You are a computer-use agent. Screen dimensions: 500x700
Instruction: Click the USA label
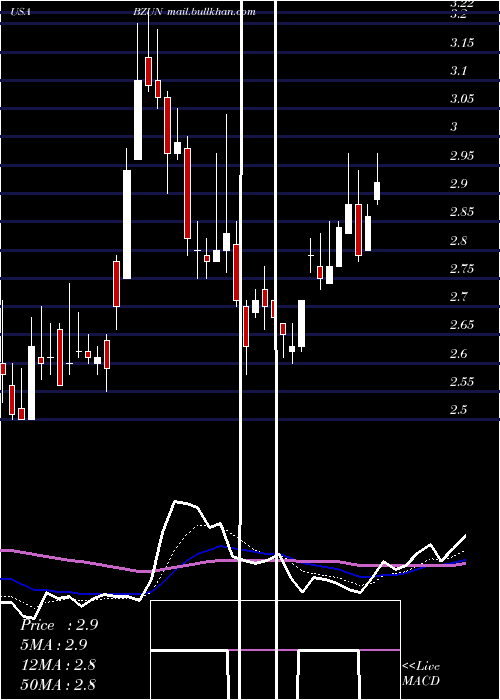pyautogui.click(x=21, y=12)
